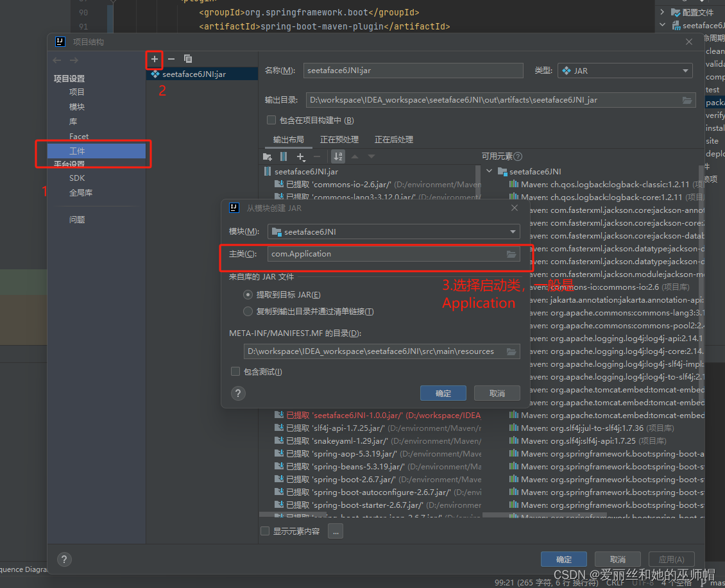
Task: Click the seetaface6JNI:jar artifact icon
Action: (x=155, y=74)
